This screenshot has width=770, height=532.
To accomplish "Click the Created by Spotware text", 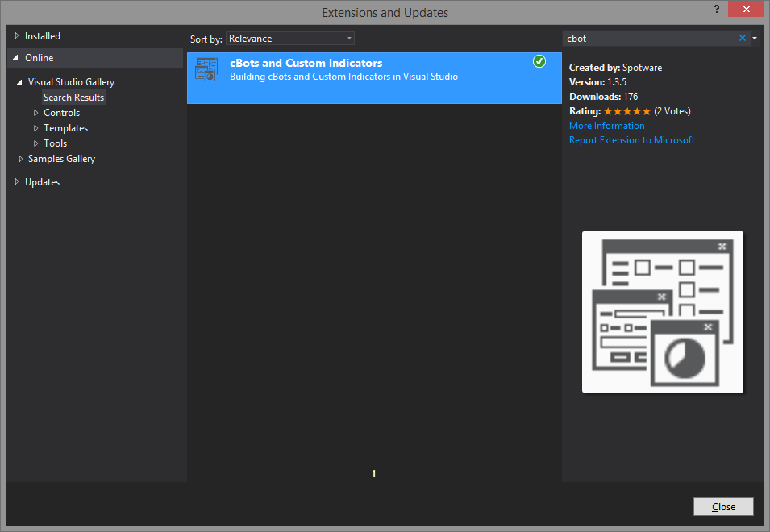I will [615, 68].
